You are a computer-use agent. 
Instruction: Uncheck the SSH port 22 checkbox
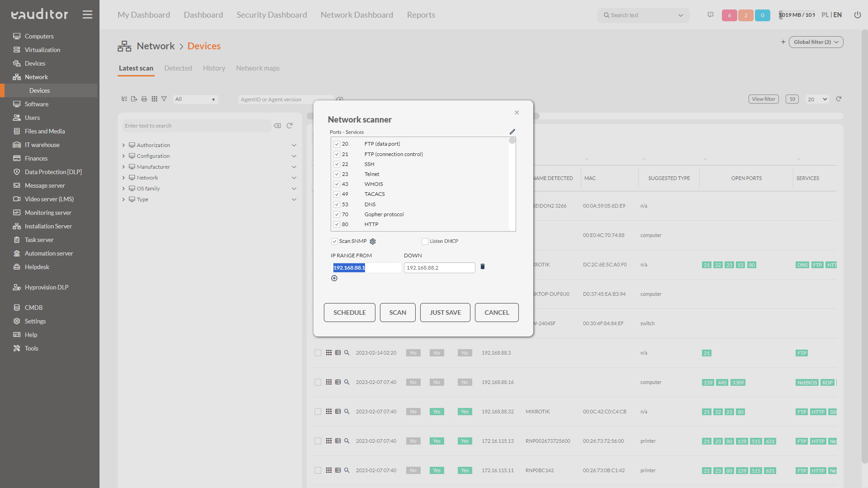tap(337, 164)
